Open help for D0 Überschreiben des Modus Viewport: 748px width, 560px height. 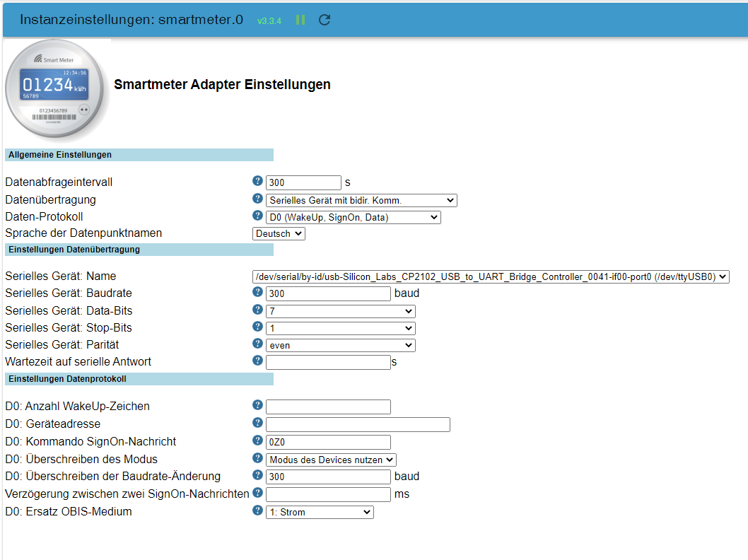click(x=257, y=458)
